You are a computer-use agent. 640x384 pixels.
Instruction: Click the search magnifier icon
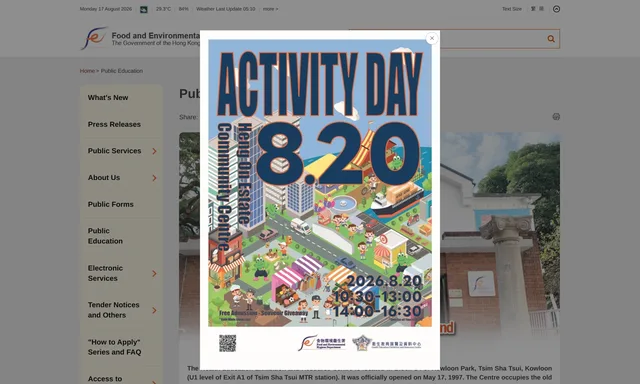coord(551,39)
